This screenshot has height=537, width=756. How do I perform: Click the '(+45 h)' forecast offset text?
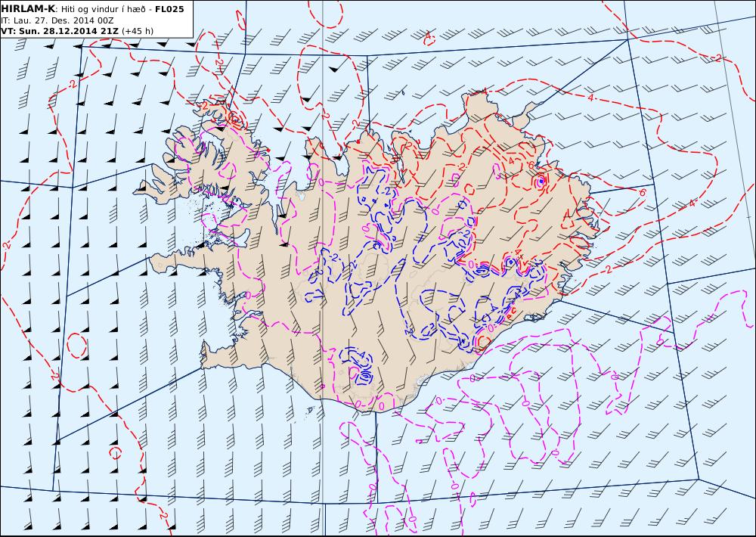coord(138,31)
